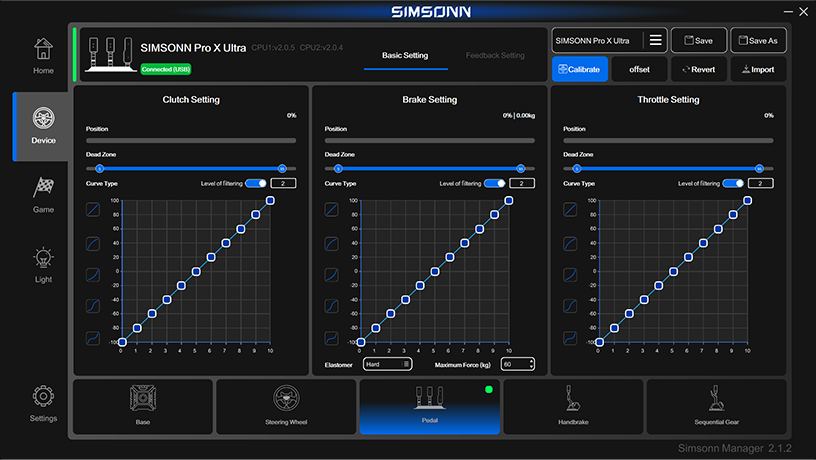Open the Elastomer Hard dropdown
This screenshot has height=460, width=816.
tap(388, 364)
